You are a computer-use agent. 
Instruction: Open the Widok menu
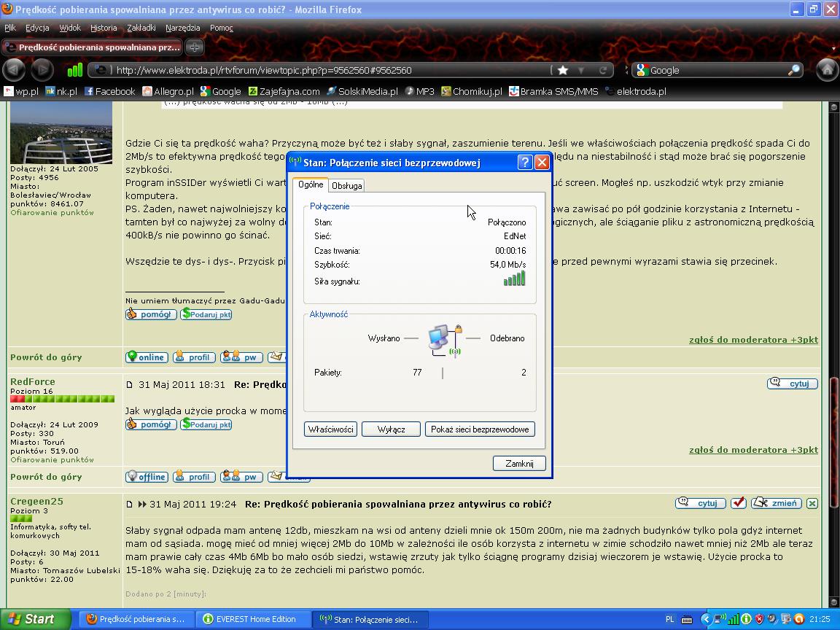(x=70, y=28)
